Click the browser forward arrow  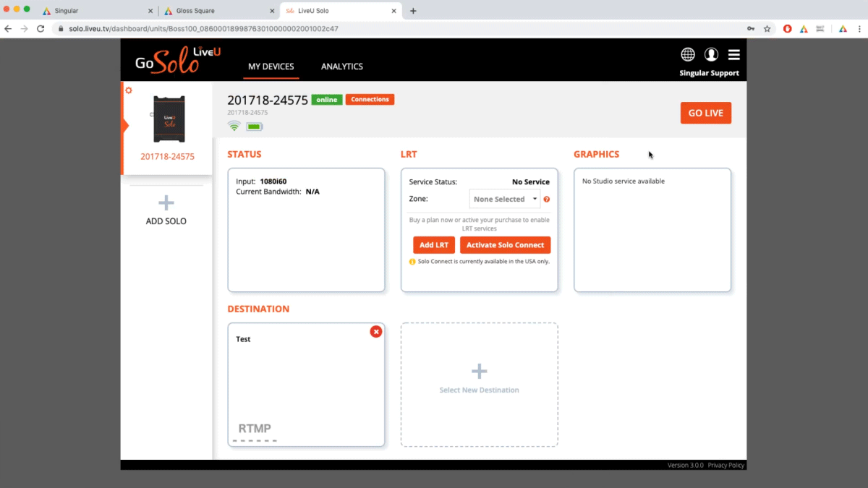coord(25,29)
